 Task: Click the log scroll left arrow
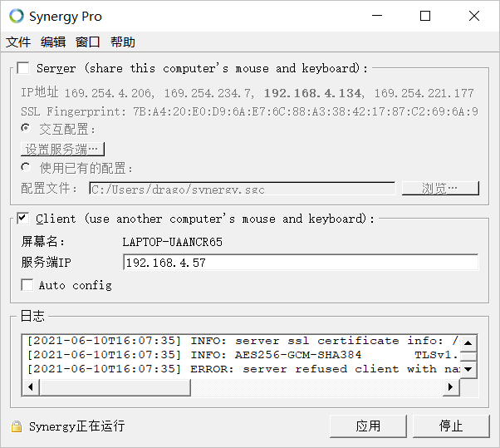31,387
